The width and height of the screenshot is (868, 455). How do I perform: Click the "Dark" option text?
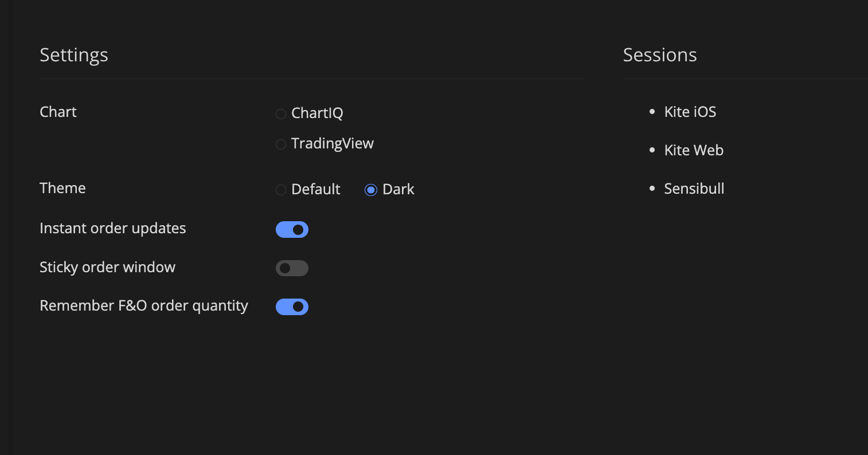coord(398,189)
